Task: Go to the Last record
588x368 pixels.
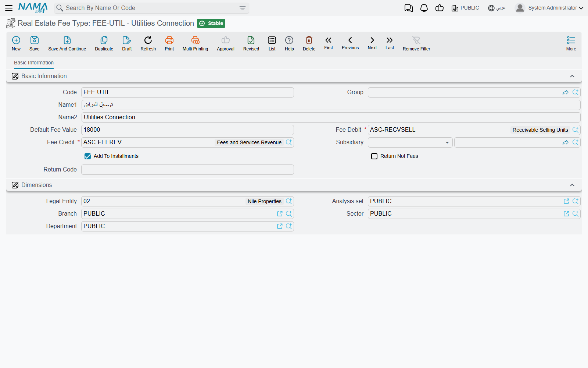Action: (390, 43)
